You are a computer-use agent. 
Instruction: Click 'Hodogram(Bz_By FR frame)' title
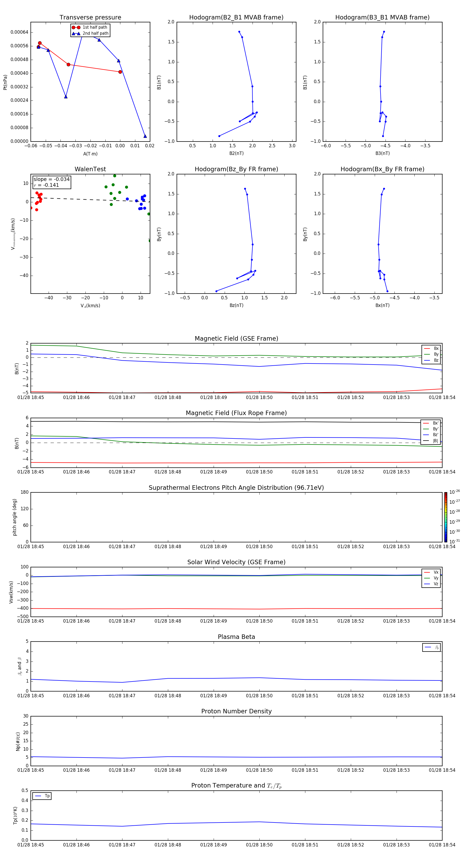point(236,169)
